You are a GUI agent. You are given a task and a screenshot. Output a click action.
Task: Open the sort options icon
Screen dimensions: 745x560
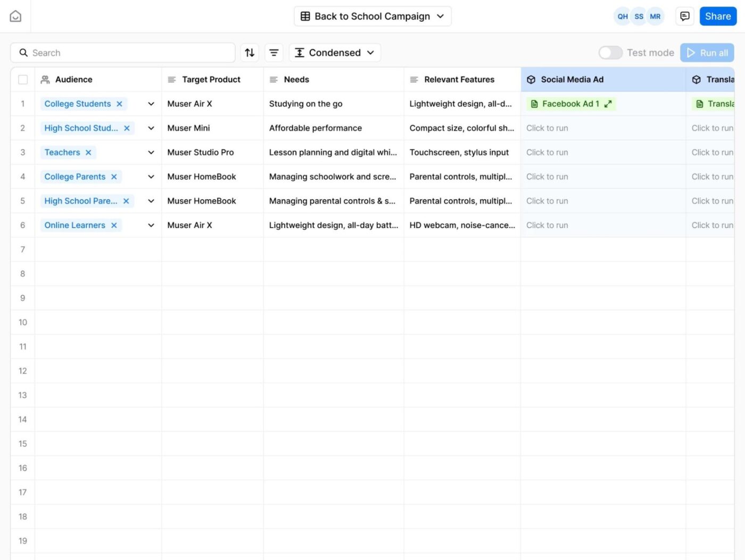pyautogui.click(x=249, y=52)
